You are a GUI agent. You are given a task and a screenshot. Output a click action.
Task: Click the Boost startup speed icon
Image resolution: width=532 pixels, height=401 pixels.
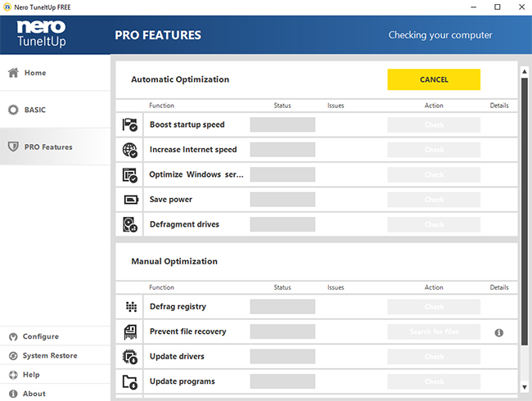(x=130, y=125)
